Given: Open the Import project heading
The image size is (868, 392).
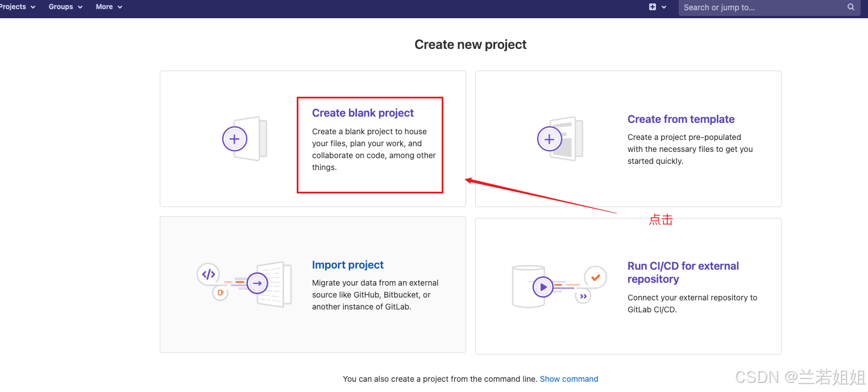Looking at the screenshot, I should (348, 265).
